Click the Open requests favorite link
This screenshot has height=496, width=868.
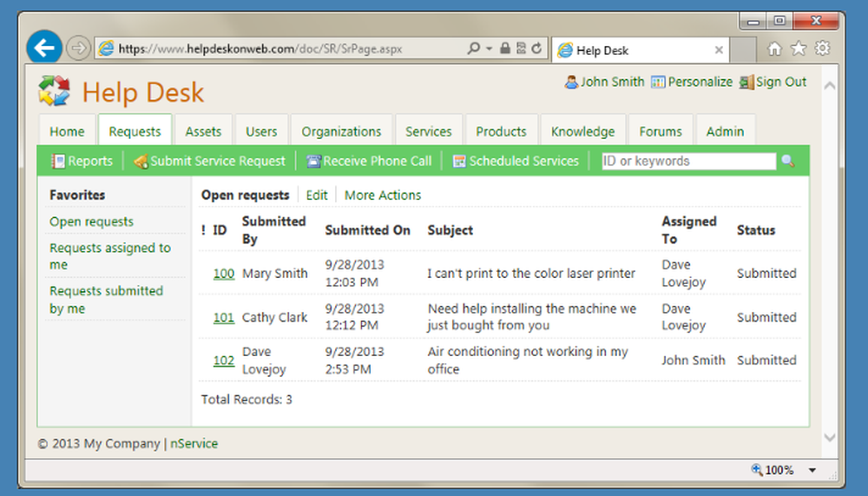pos(91,222)
